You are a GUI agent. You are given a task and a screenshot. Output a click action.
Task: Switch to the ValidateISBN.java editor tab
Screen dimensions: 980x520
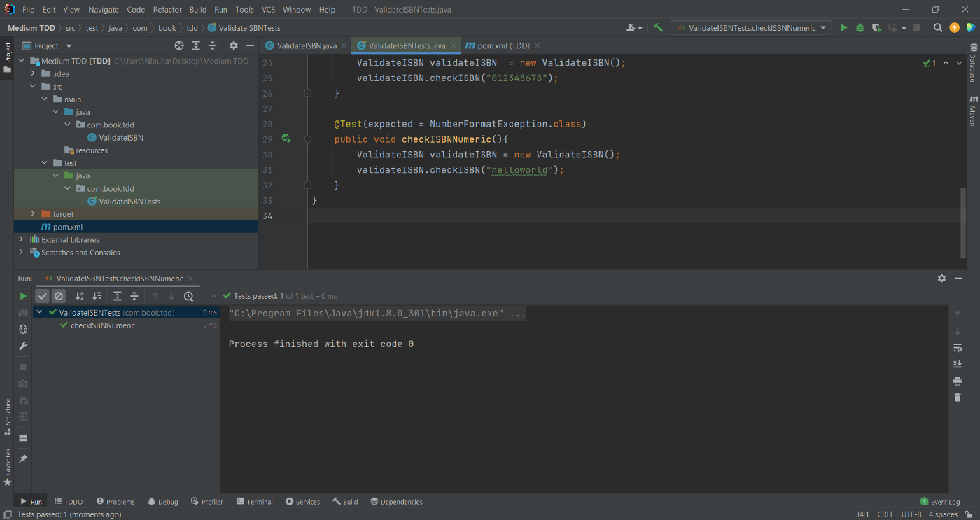coord(306,45)
